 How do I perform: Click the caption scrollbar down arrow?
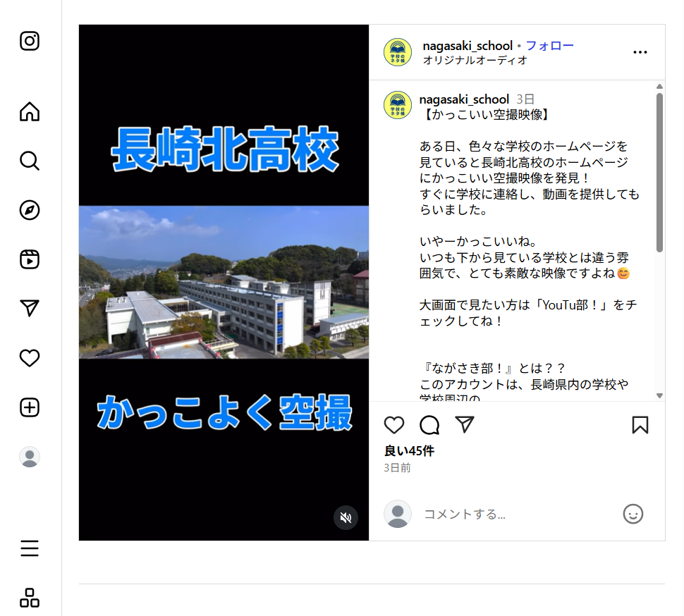pyautogui.click(x=659, y=396)
